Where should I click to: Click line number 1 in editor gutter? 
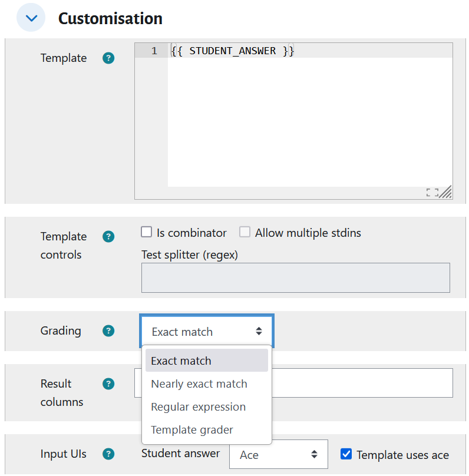pos(154,51)
